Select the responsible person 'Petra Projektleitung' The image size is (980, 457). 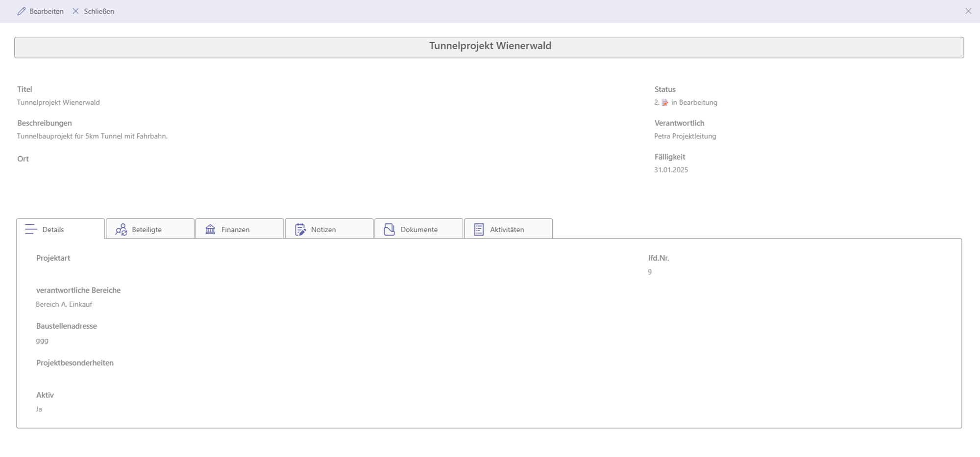pyautogui.click(x=685, y=136)
